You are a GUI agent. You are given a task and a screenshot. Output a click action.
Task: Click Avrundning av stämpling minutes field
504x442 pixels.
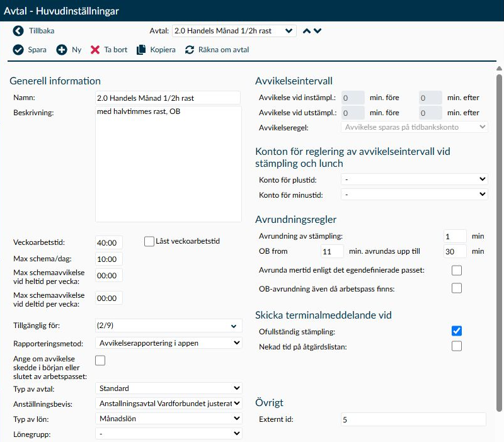click(455, 236)
